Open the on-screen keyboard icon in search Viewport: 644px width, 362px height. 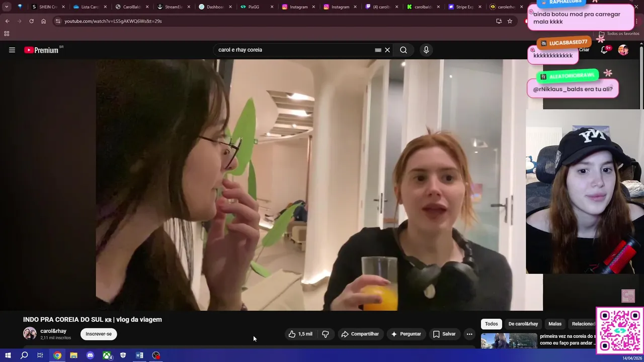click(x=378, y=50)
